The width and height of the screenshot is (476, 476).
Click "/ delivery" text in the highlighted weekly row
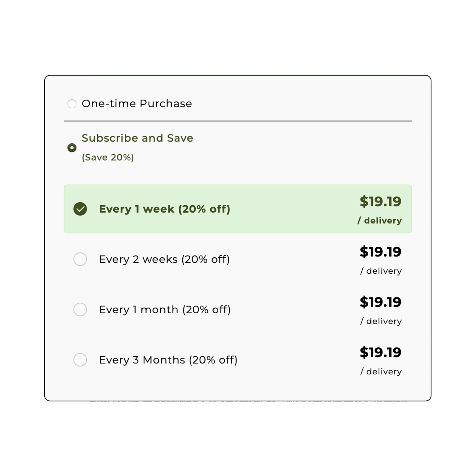click(380, 220)
